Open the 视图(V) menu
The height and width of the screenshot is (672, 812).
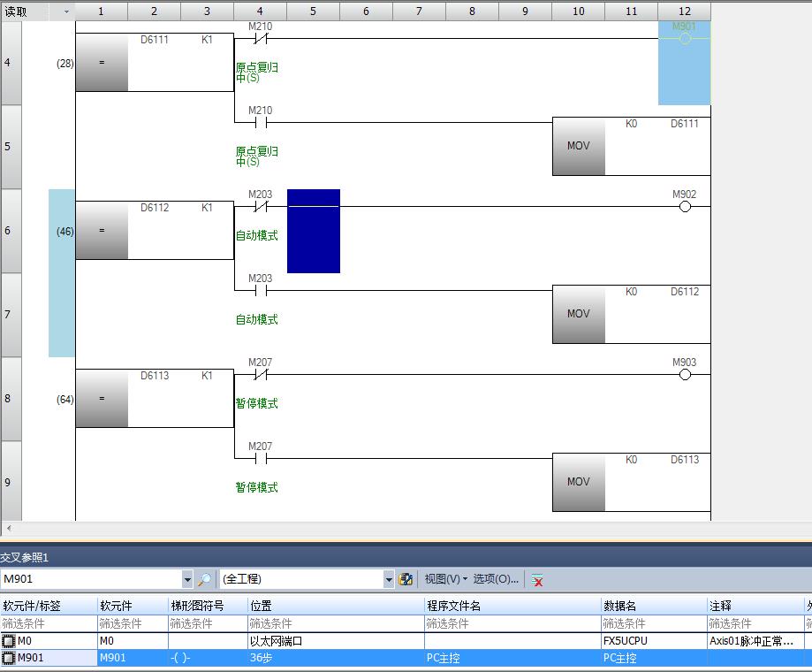[x=445, y=579]
